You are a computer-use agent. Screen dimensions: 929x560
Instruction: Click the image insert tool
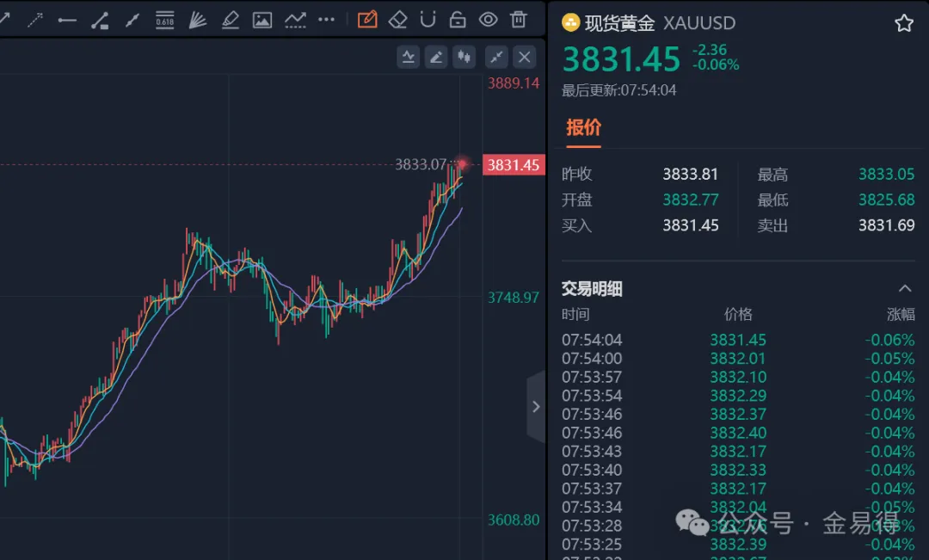coord(262,19)
